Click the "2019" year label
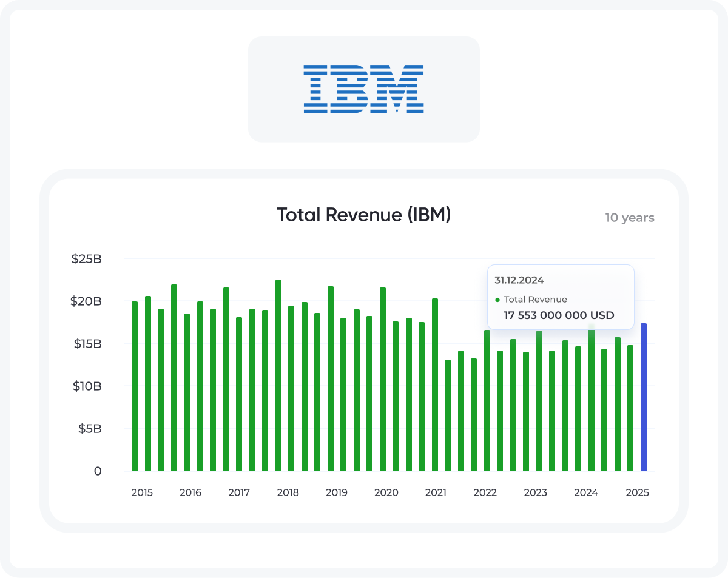 coord(337,492)
